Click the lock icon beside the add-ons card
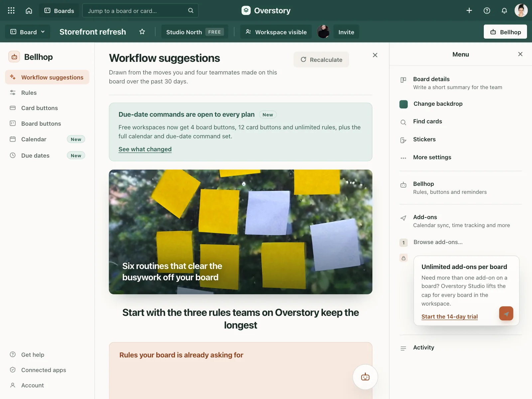532x399 pixels. tap(404, 258)
